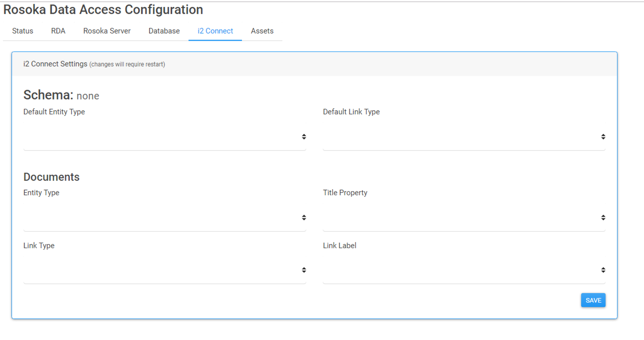644x340 pixels.
Task: Click the Documents Link Type arrow icon
Action: (x=304, y=270)
